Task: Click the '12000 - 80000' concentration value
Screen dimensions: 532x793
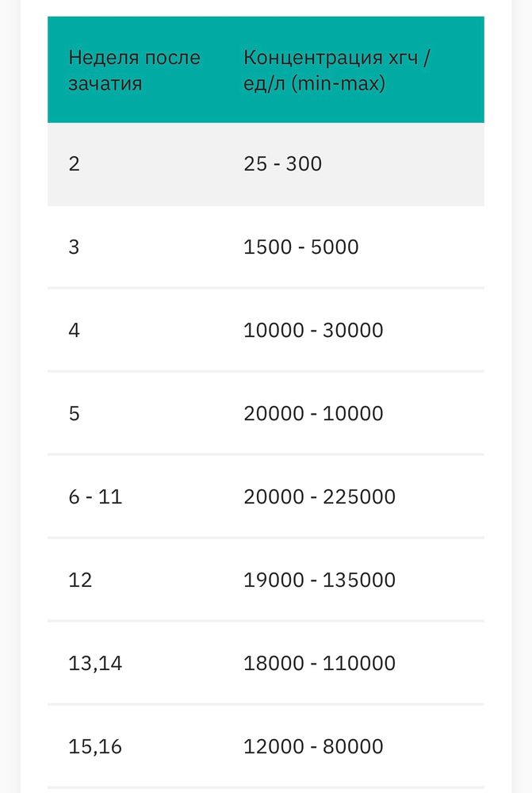Action: coord(313,747)
